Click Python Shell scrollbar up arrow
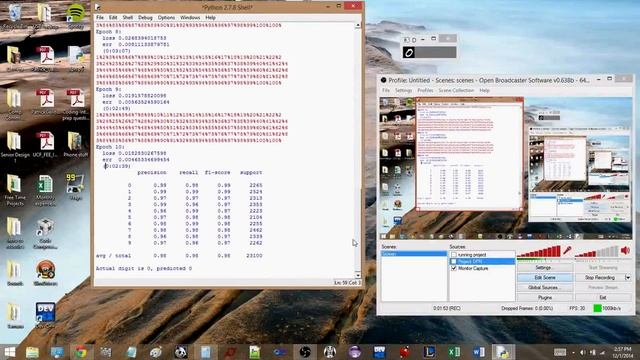 (x=358, y=25)
